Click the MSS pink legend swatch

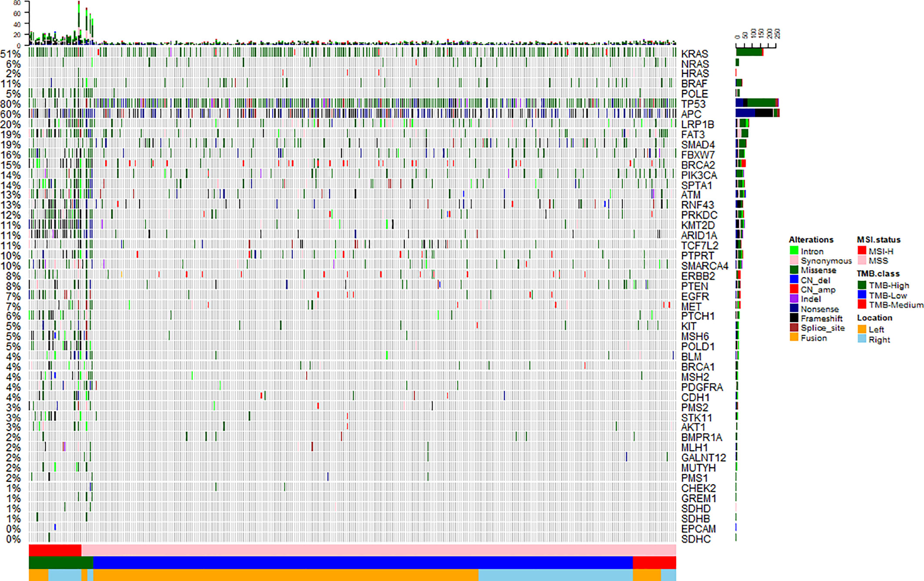[x=861, y=260]
